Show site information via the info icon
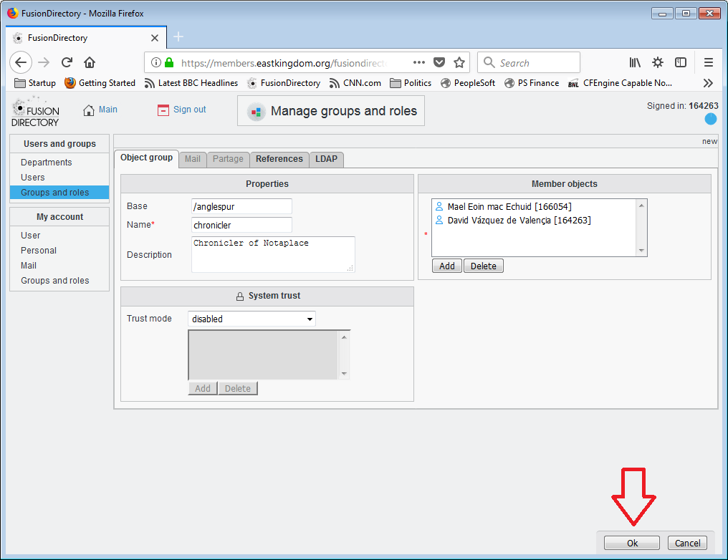 point(156,62)
